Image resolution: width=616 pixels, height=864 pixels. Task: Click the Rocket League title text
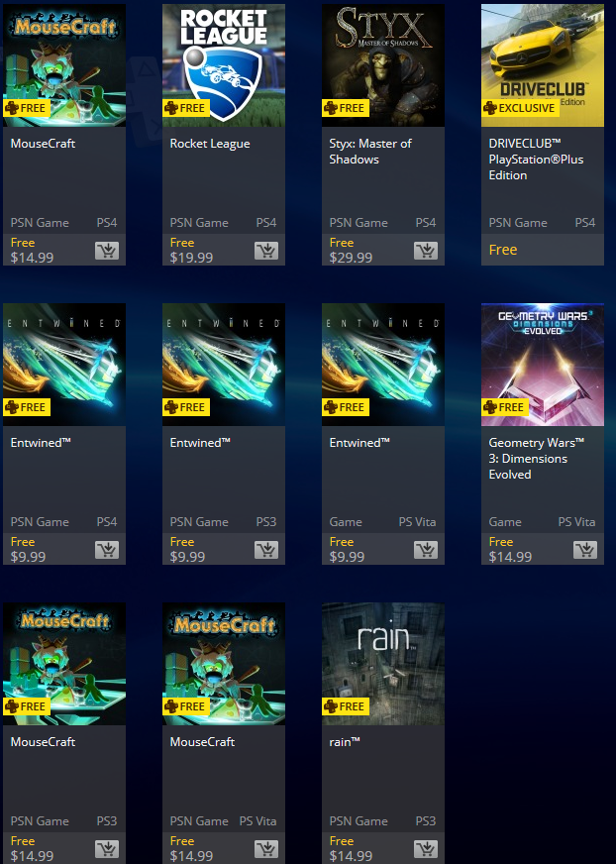pos(210,144)
